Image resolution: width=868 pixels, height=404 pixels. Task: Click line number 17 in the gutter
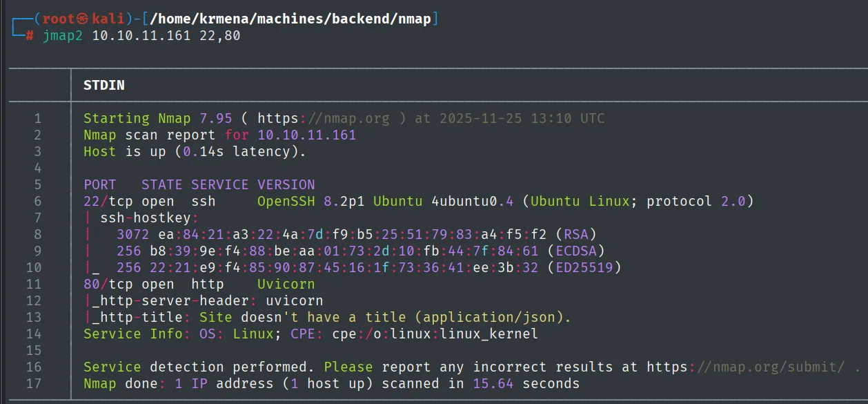[x=33, y=383]
